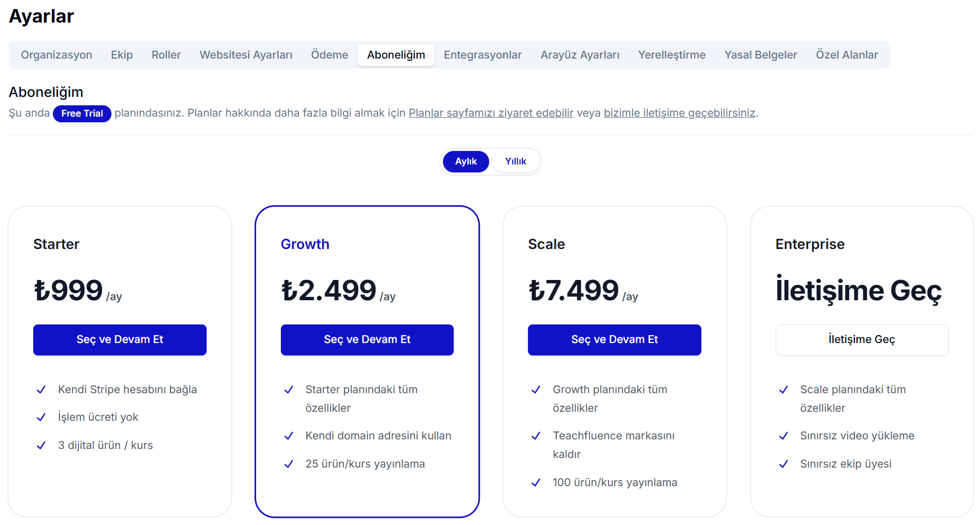Image resolution: width=980 pixels, height=525 pixels.
Task: Click the Starter plan title
Action: (56, 244)
